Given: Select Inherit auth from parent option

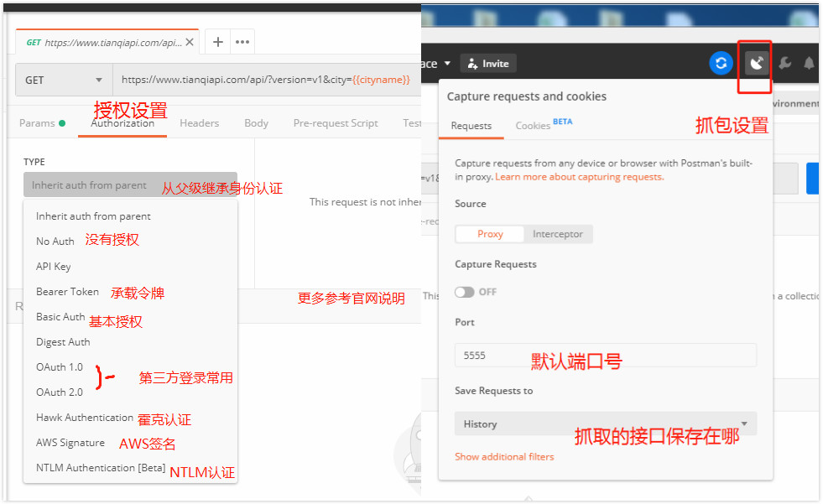Looking at the screenshot, I should coord(93,216).
